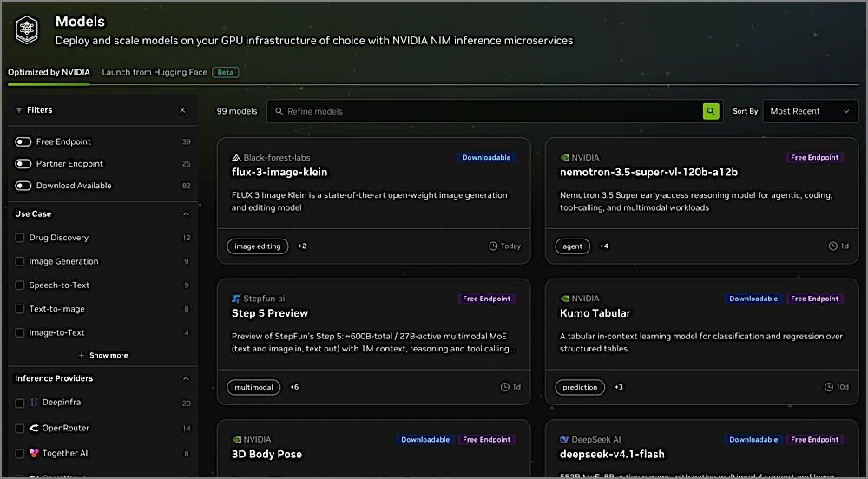Click NVIDIA logo on the nemotron-3.5-super card
Image resolution: width=868 pixels, height=479 pixels.
(x=565, y=158)
